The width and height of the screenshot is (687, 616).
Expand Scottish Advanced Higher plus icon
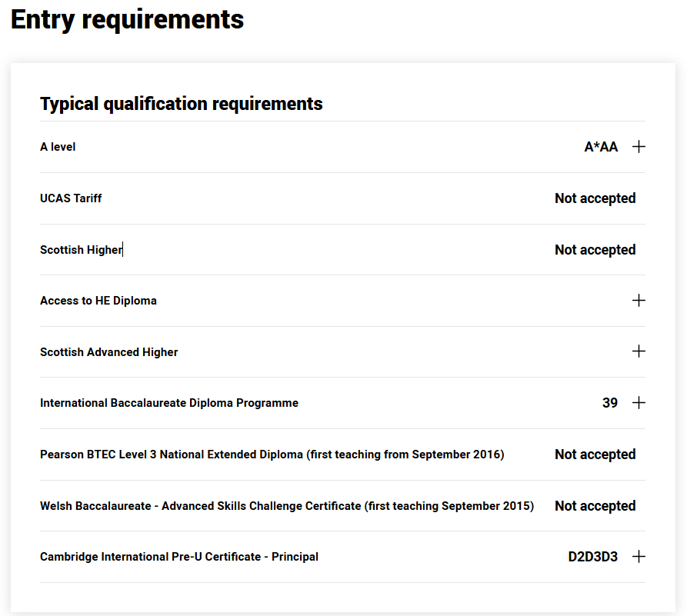click(639, 351)
